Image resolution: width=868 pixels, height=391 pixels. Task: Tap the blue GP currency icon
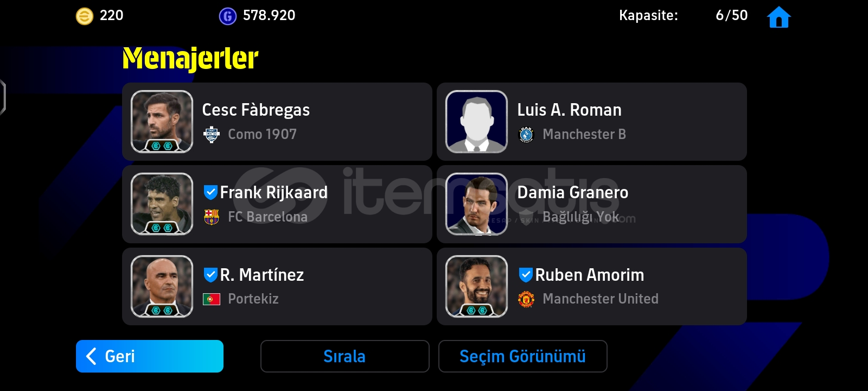tap(227, 16)
